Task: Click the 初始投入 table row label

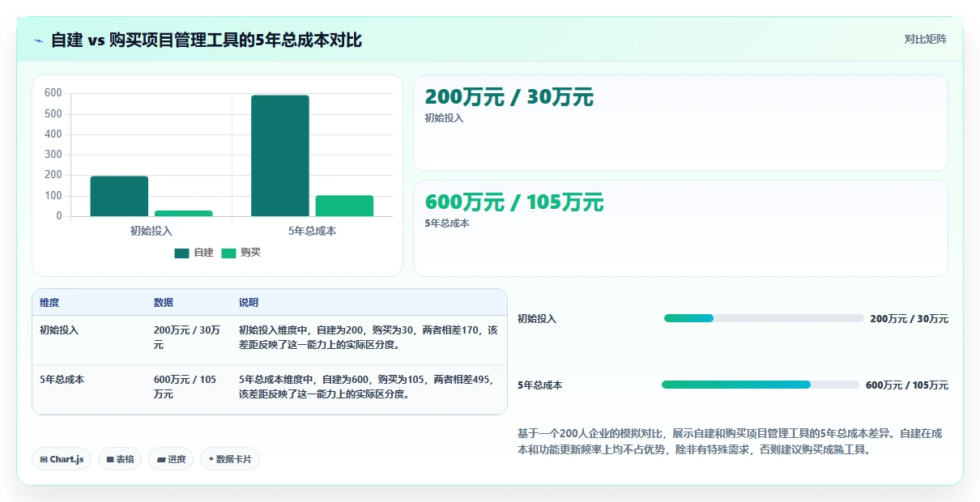Action: coord(59,330)
